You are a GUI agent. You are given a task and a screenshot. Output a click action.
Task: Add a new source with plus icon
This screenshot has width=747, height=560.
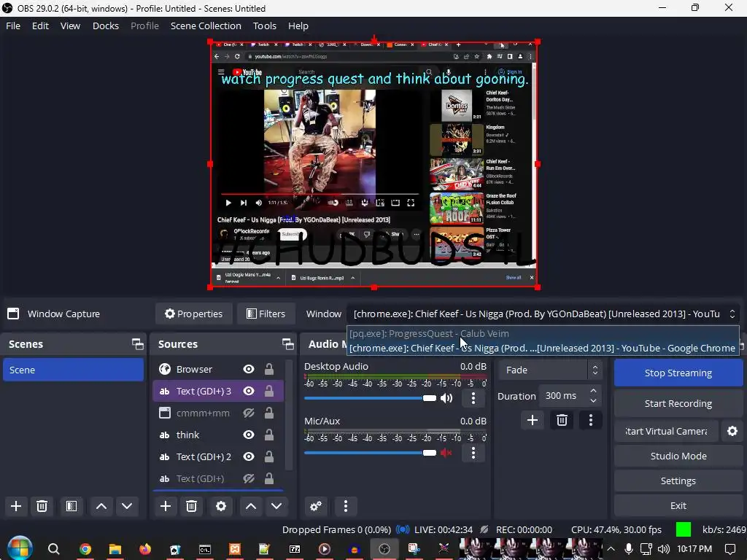click(x=166, y=506)
